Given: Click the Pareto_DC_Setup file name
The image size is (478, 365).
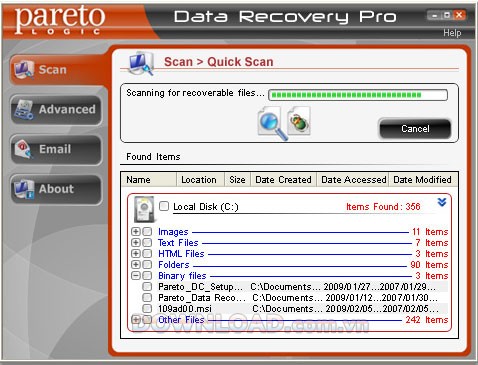Looking at the screenshot, I should pyautogui.click(x=200, y=287).
